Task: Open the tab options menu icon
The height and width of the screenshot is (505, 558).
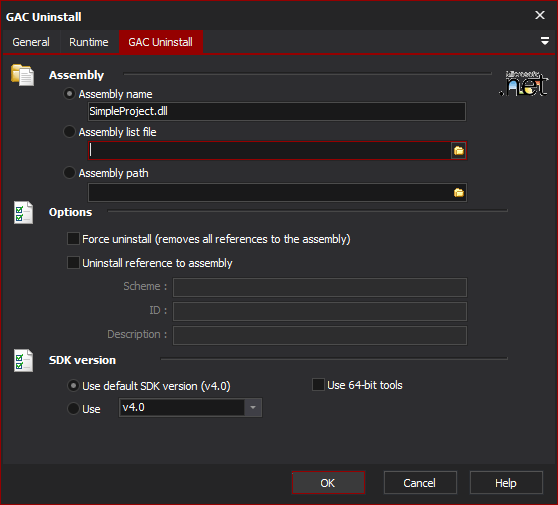Action: click(544, 41)
